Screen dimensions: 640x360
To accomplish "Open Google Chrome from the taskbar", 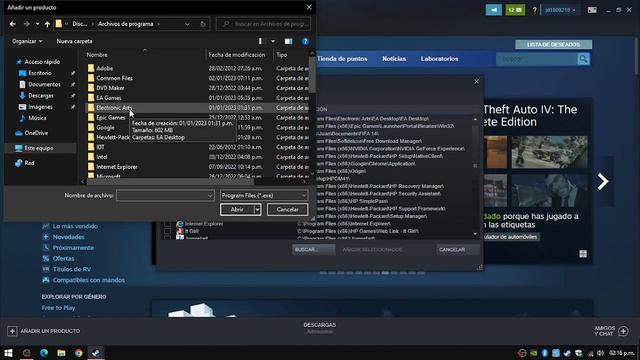I will pyautogui.click(x=78, y=353).
